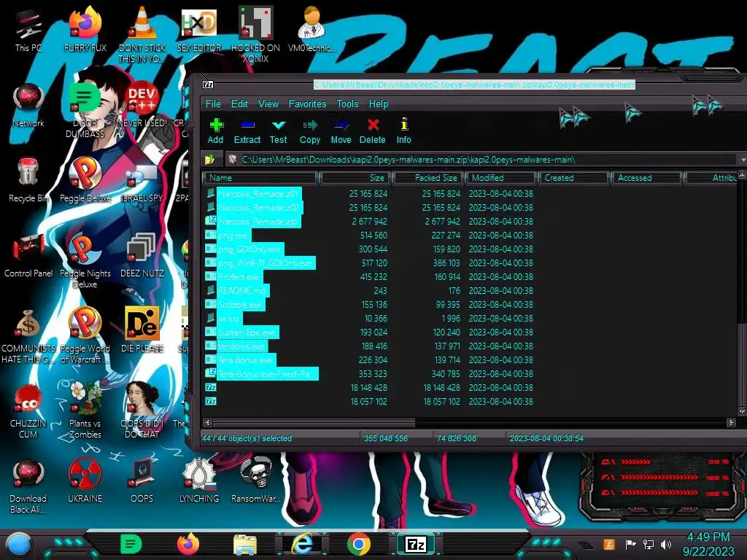This screenshot has width=747, height=560.
Task: Click the Extract toolbar button
Action: click(x=247, y=131)
